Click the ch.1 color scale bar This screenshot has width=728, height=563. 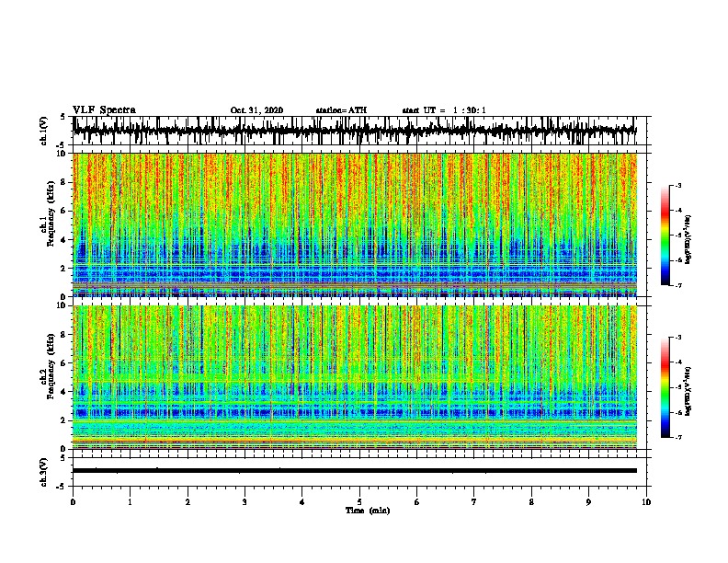[x=665, y=236]
